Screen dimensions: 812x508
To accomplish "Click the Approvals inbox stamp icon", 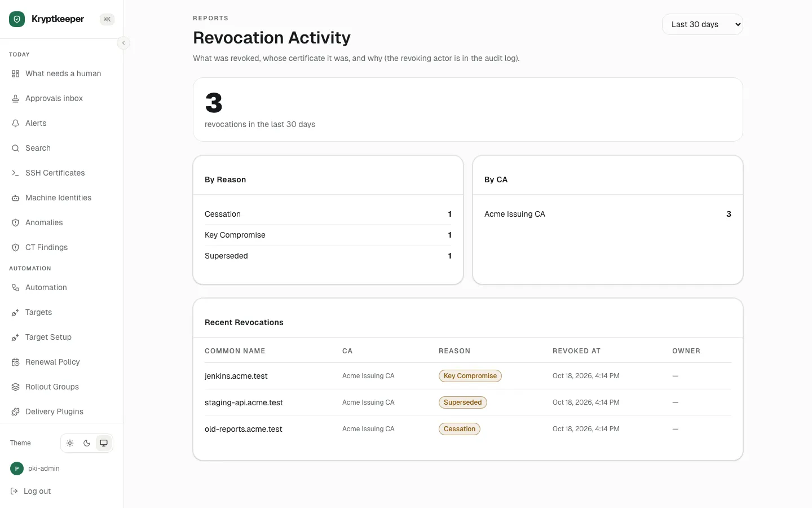I will tap(16, 99).
